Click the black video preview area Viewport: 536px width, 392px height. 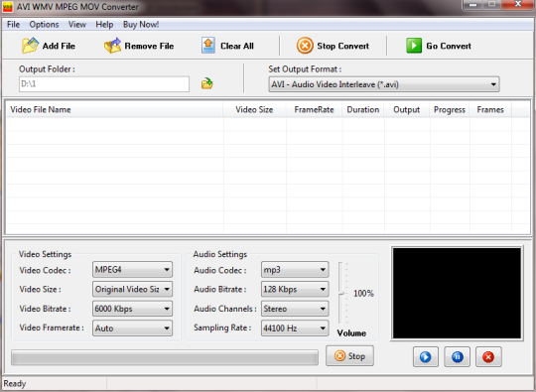pos(457,293)
